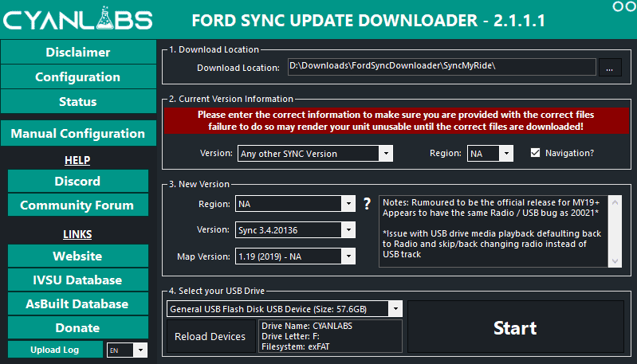Click the big Start button
Viewport: 637px width, 364px height.
[x=515, y=327]
